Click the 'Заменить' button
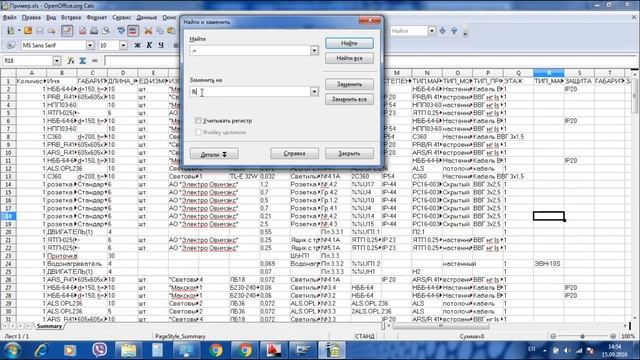Image resolution: width=640 pixels, height=360 pixels. [x=349, y=84]
